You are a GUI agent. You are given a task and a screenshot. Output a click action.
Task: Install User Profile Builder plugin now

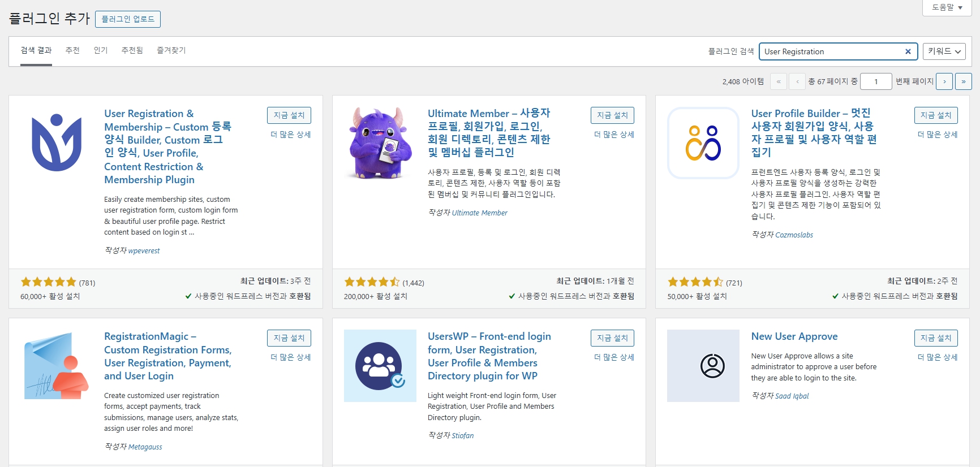[x=936, y=115]
